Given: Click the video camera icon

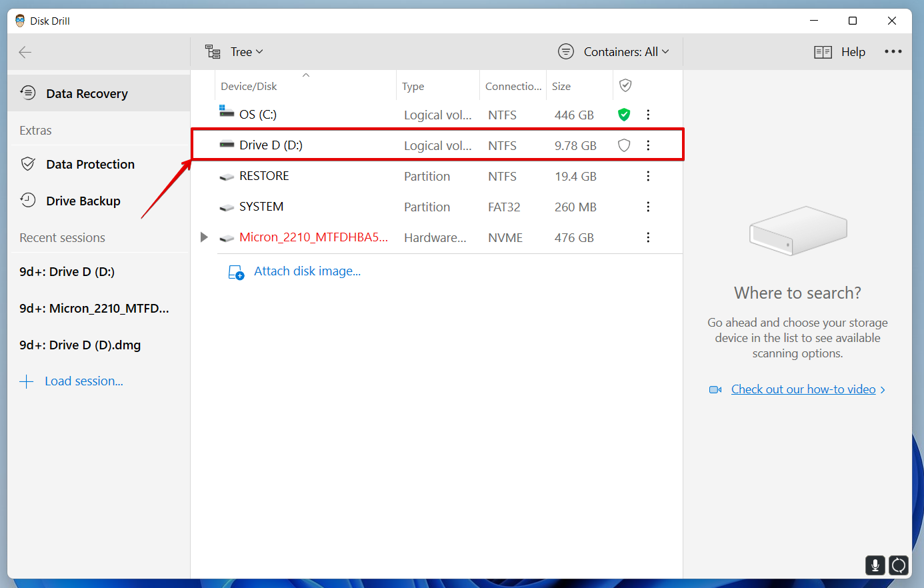Looking at the screenshot, I should tap(715, 389).
